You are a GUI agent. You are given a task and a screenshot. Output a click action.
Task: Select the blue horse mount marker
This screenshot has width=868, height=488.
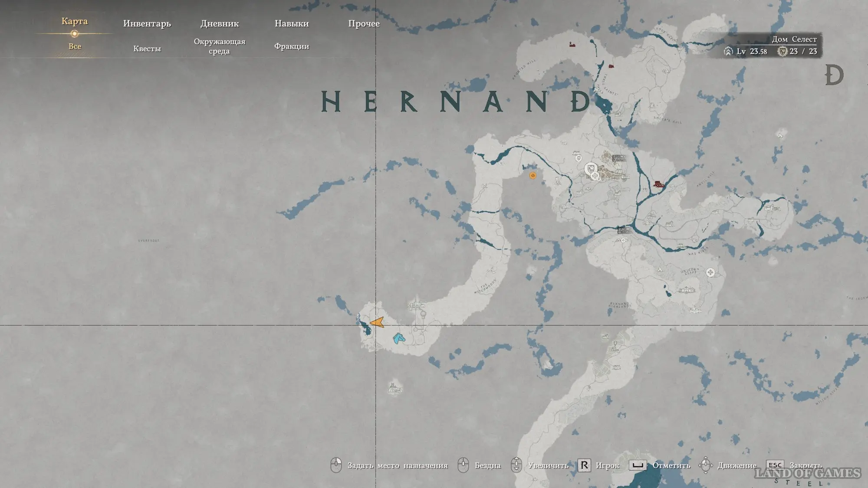[x=398, y=338]
